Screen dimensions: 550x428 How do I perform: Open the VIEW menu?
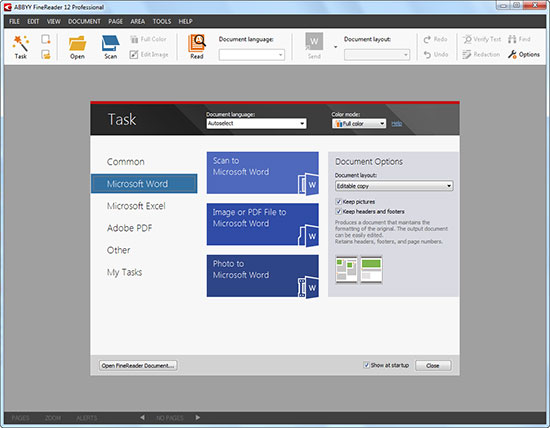pyautogui.click(x=54, y=21)
